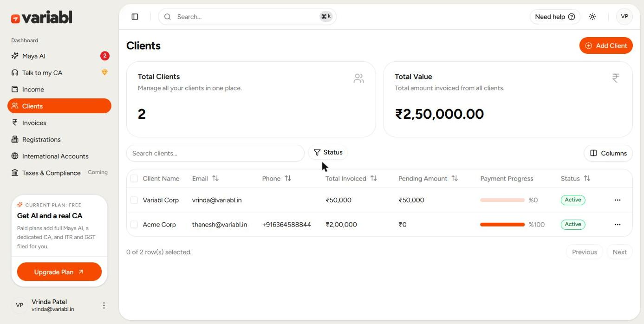This screenshot has width=644, height=324.
Task: Select Clients in sidebar
Action: click(59, 106)
